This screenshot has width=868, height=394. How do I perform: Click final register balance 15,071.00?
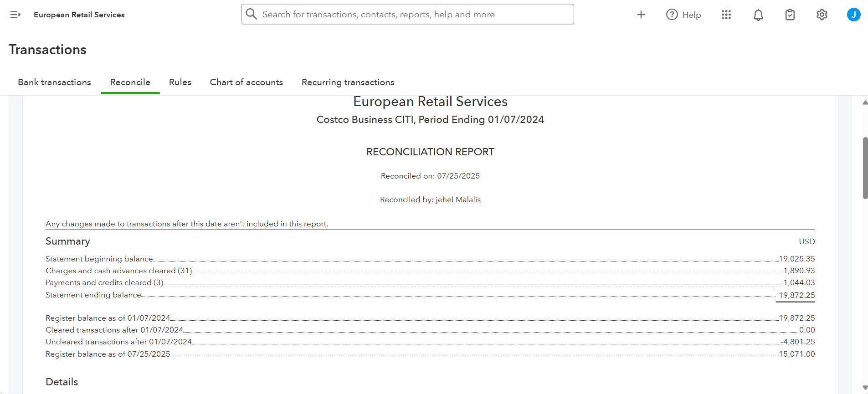click(x=797, y=354)
